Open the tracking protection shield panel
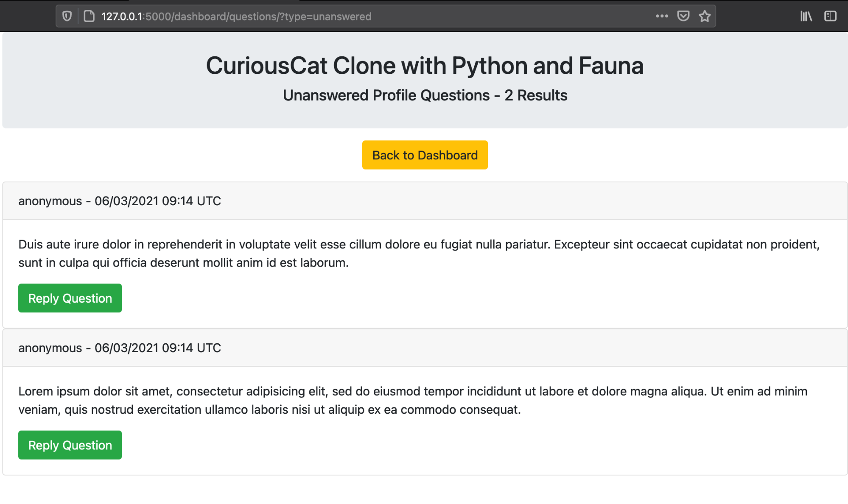 (67, 16)
